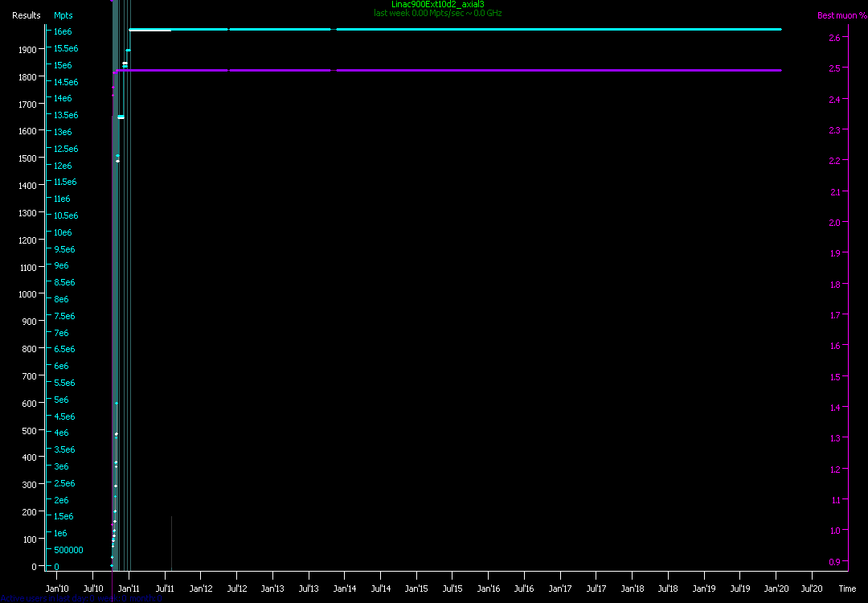Screen dimensions: 868x603
Task: Click the Jul'11 tick on time axis
Action: pos(165,589)
